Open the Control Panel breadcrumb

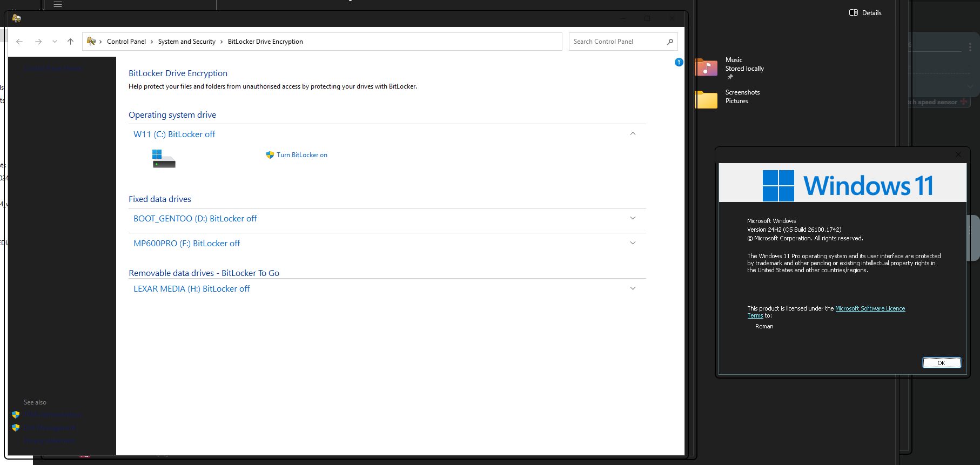(x=126, y=42)
